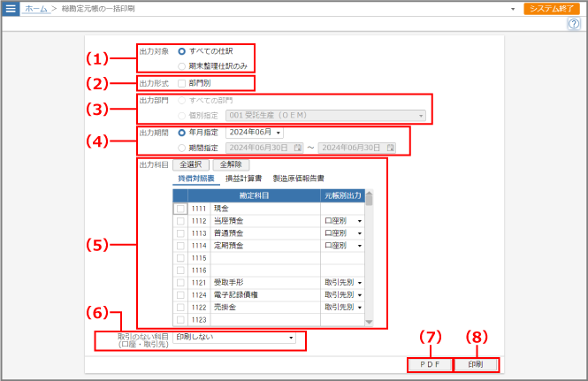Select 年月指定 radio option

[x=181, y=133]
